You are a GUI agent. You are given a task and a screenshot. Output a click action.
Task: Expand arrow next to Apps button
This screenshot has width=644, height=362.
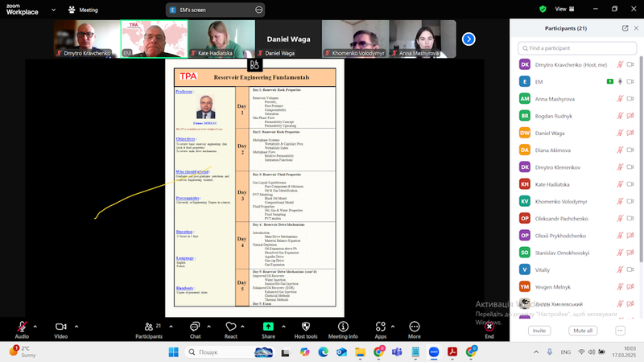[393, 327]
